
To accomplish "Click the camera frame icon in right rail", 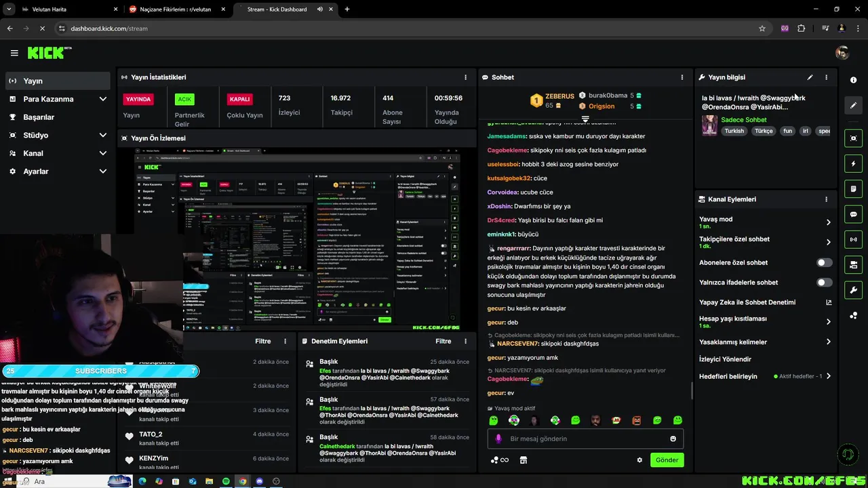I will [x=853, y=138].
